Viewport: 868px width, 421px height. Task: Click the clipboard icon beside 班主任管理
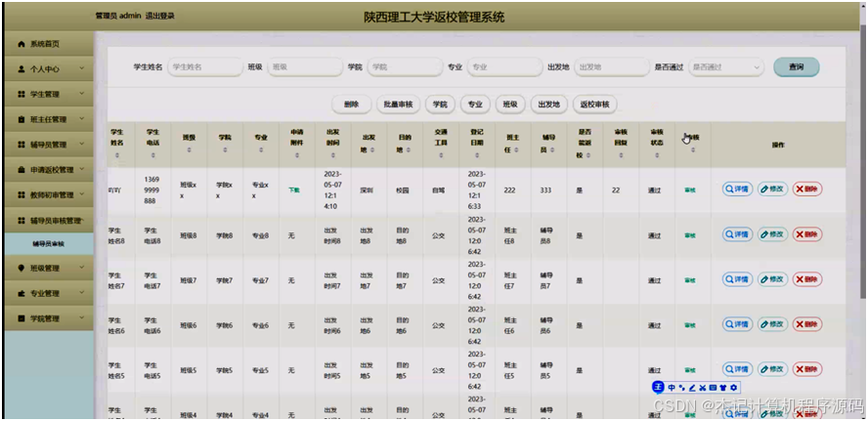22,119
